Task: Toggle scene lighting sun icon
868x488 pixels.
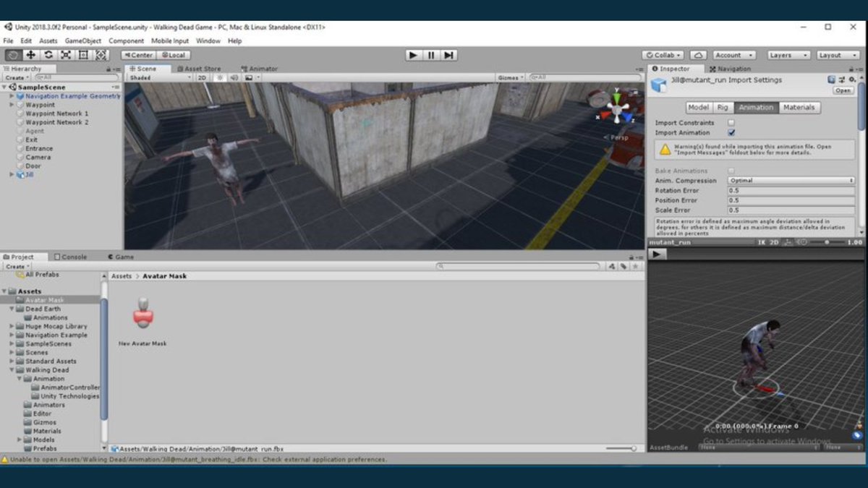Action: (221, 77)
